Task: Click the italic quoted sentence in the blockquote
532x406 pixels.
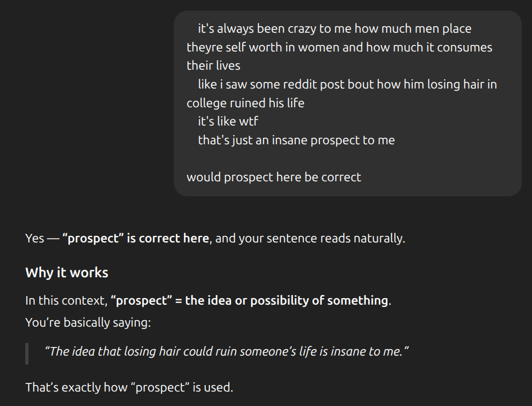Action: (227, 351)
